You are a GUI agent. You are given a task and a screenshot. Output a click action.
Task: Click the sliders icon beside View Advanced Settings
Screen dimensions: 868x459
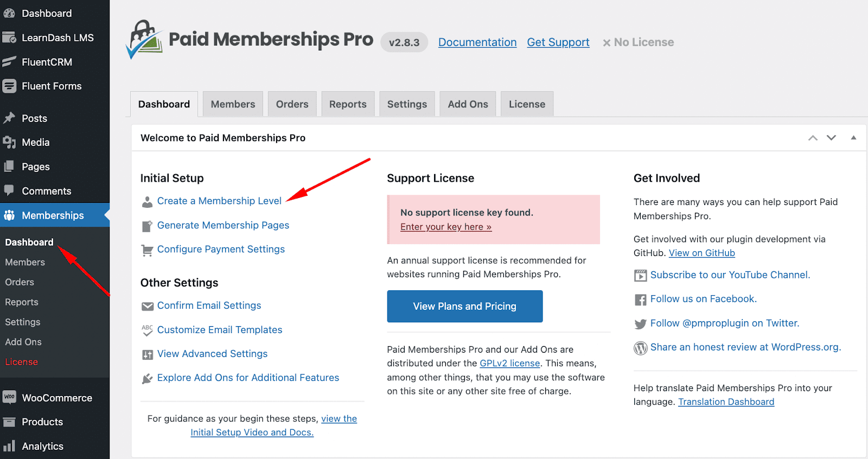pyautogui.click(x=147, y=355)
